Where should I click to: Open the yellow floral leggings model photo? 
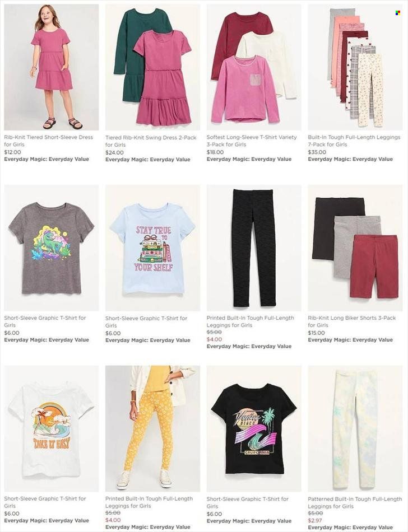pyautogui.click(x=152, y=428)
